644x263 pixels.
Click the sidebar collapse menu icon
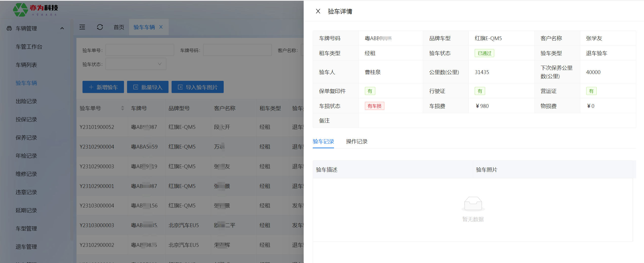click(x=82, y=27)
